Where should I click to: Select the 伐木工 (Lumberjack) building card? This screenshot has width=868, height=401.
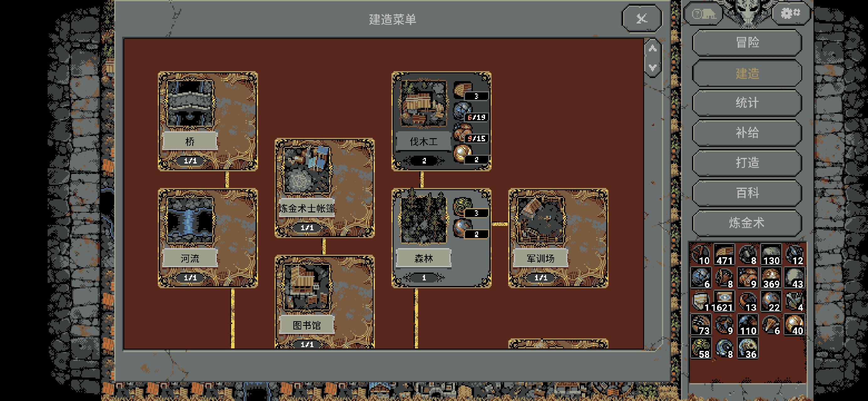(x=442, y=121)
